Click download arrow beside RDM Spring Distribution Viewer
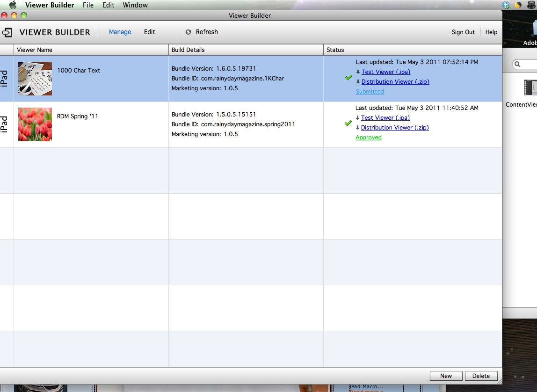The image size is (537, 392). (357, 128)
